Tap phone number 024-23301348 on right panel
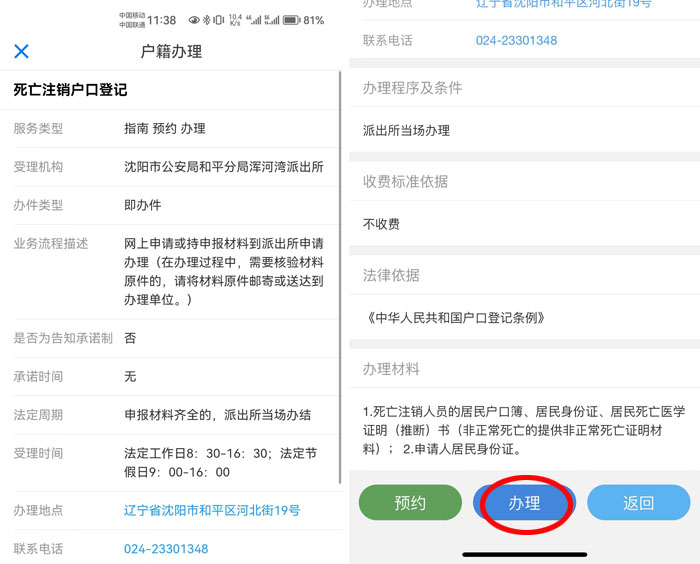 (x=516, y=41)
